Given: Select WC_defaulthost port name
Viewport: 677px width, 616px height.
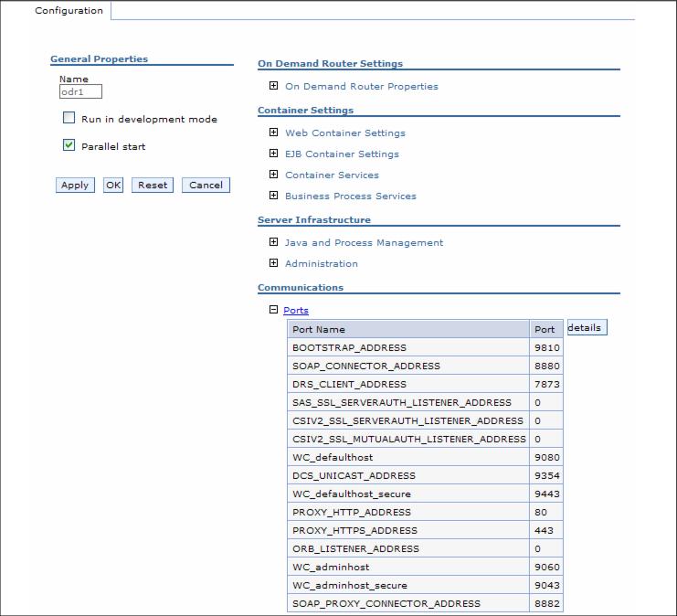Looking at the screenshot, I should click(333, 457).
